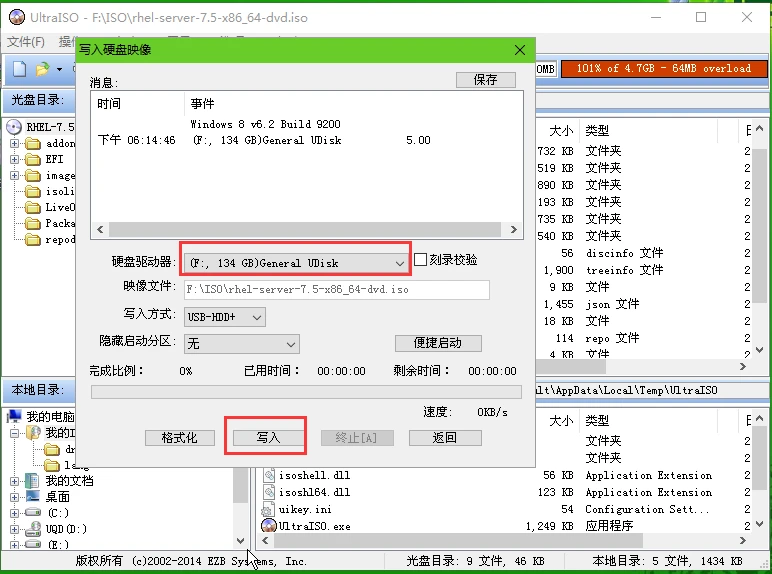This screenshot has width=772, height=574.
Task: Click the local path AppData Temp field
Action: click(650, 390)
